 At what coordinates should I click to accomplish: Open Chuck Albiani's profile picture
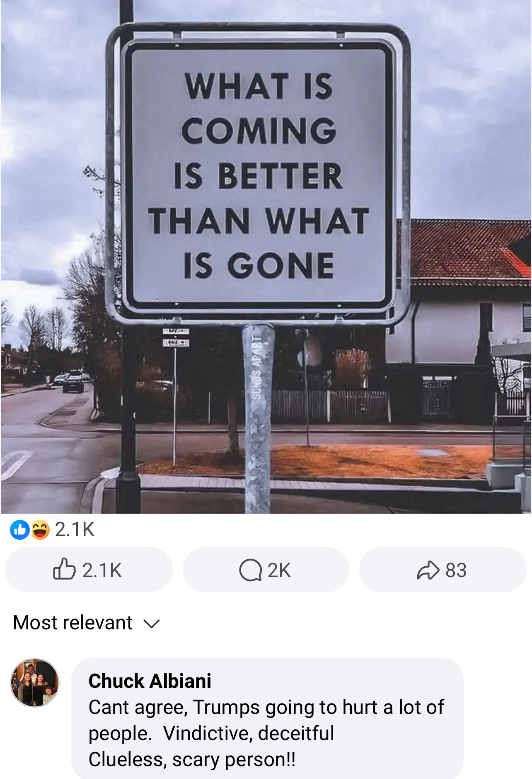(x=35, y=682)
